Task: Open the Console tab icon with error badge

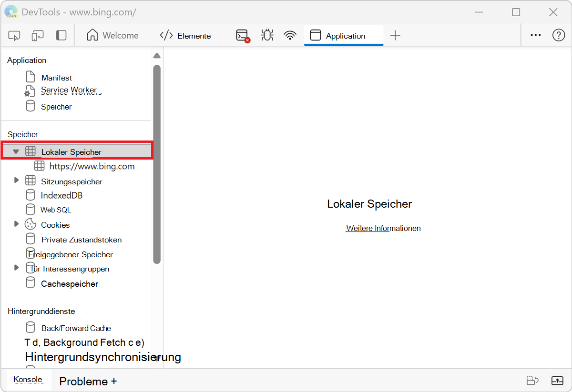Action: coord(243,36)
